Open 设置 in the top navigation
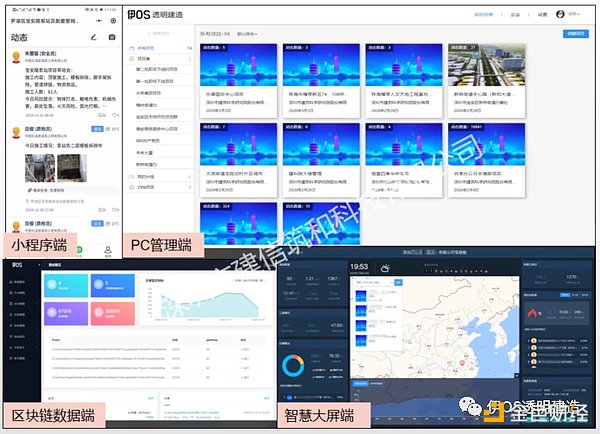 coord(541,15)
